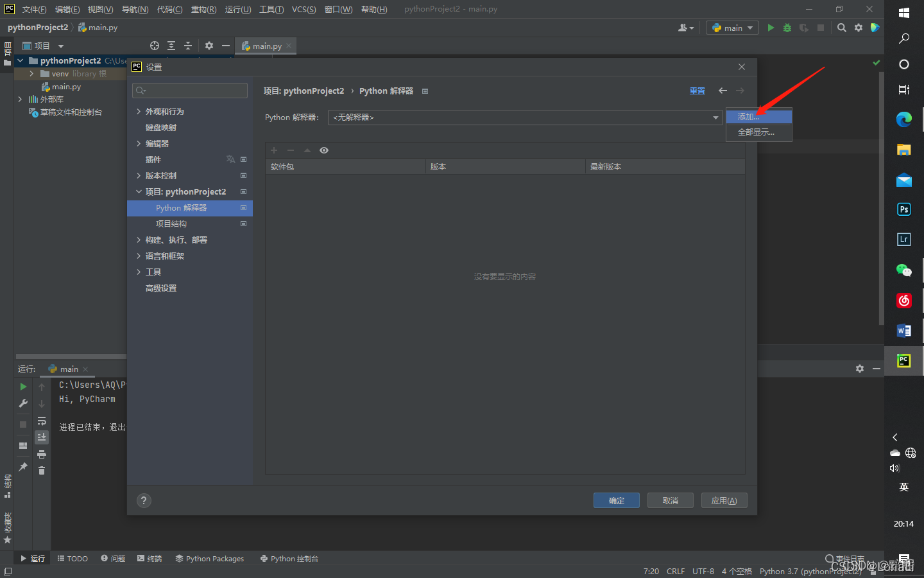Open project panel options gear
Screen dimensions: 924x578
point(209,46)
